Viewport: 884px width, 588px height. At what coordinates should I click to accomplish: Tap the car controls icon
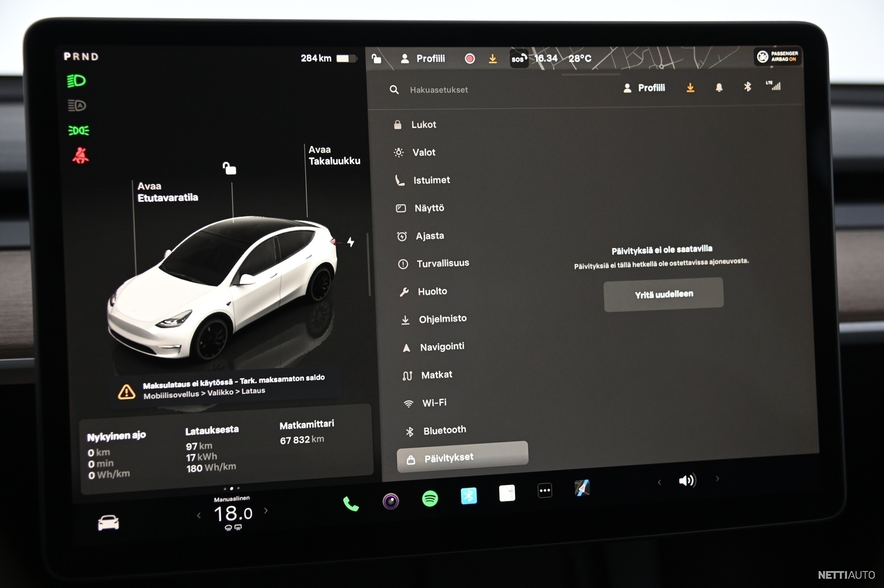pyautogui.click(x=108, y=523)
